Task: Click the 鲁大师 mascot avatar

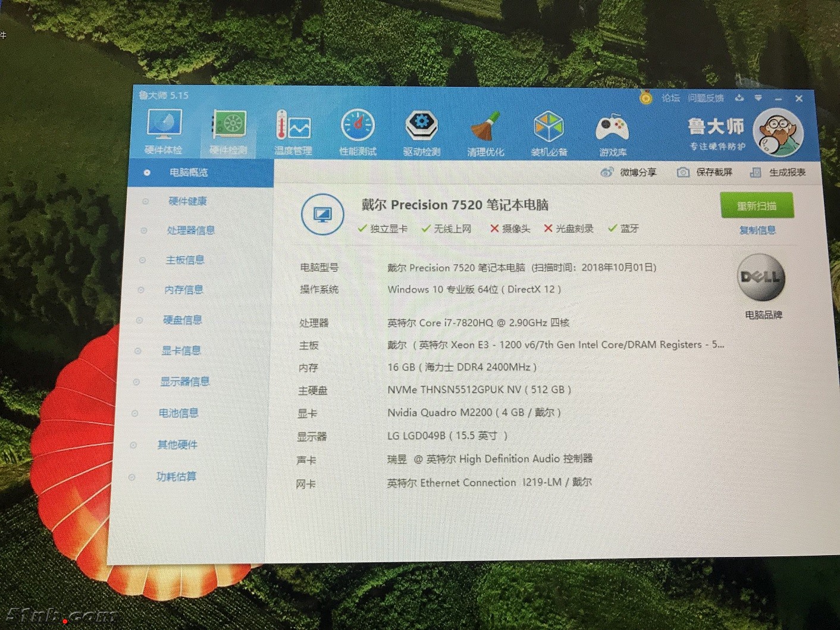Action: point(778,133)
